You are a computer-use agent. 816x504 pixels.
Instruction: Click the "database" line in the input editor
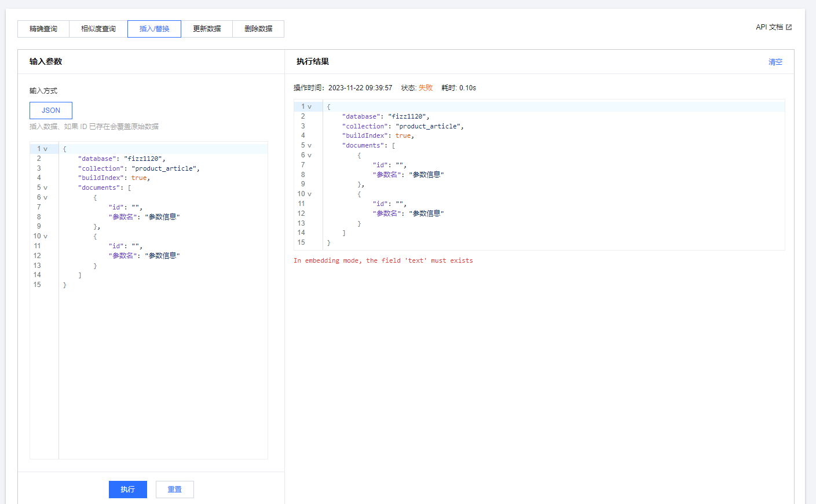click(x=122, y=159)
